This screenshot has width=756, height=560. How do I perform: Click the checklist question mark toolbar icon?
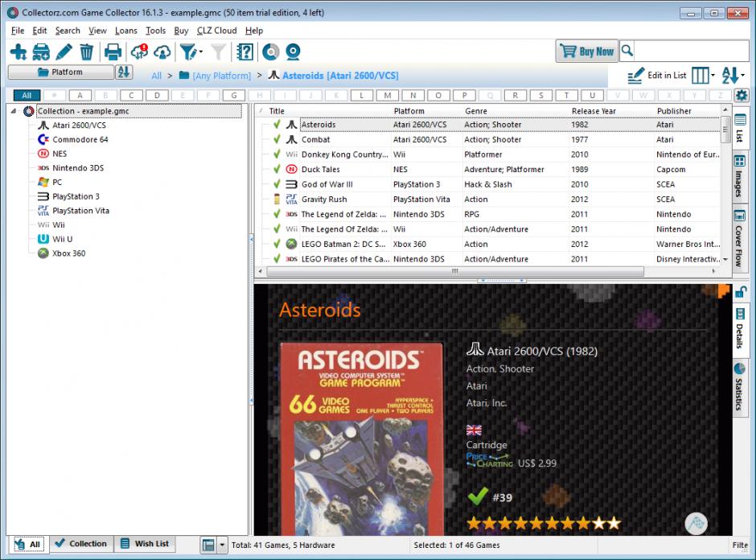(244, 51)
